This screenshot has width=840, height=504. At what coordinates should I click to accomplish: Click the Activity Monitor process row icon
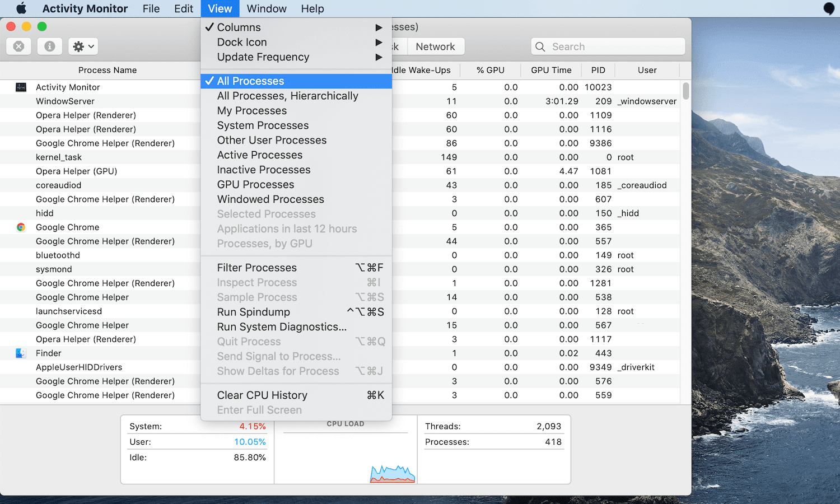(21, 87)
